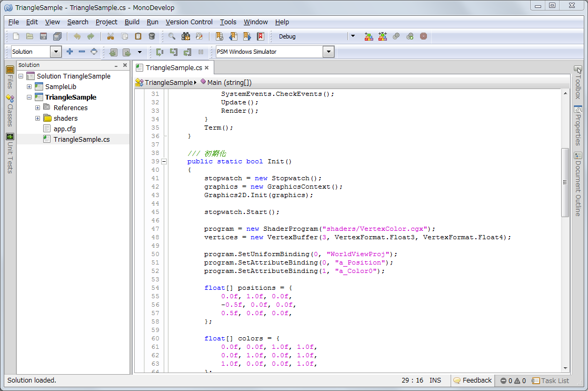Open the PSM Windows Simulator dropdown
The image size is (588, 391).
click(x=328, y=52)
